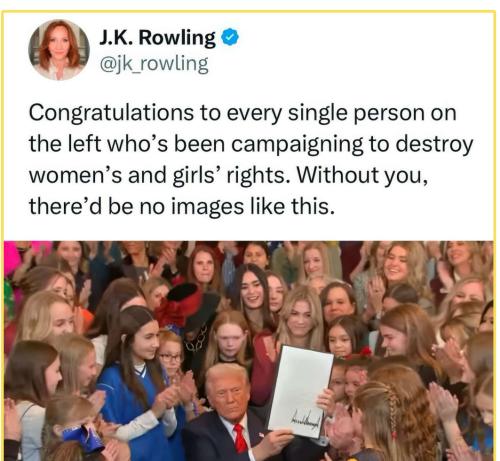The image size is (500, 461).
Task: Click the signature on the held-up paper
Action: tap(306, 423)
